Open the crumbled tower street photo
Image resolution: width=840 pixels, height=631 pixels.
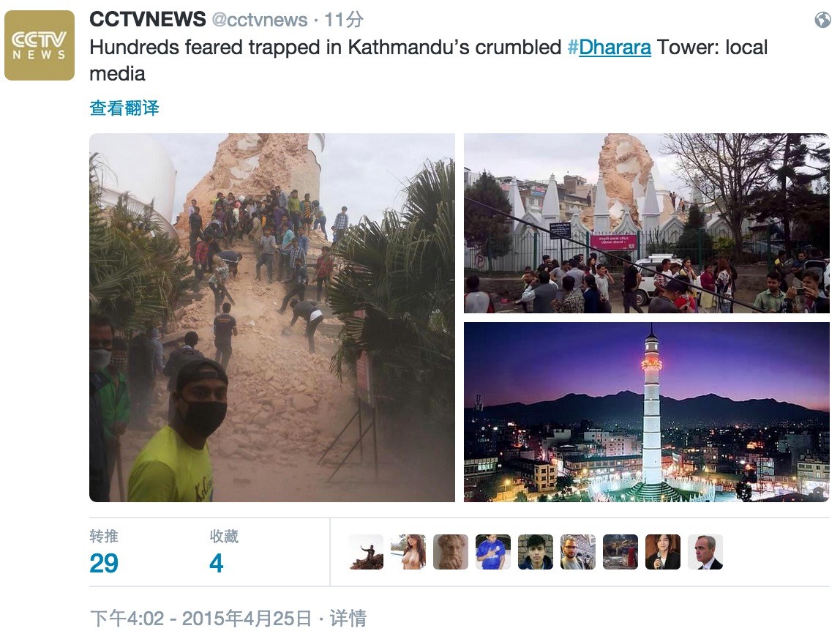pos(646,223)
